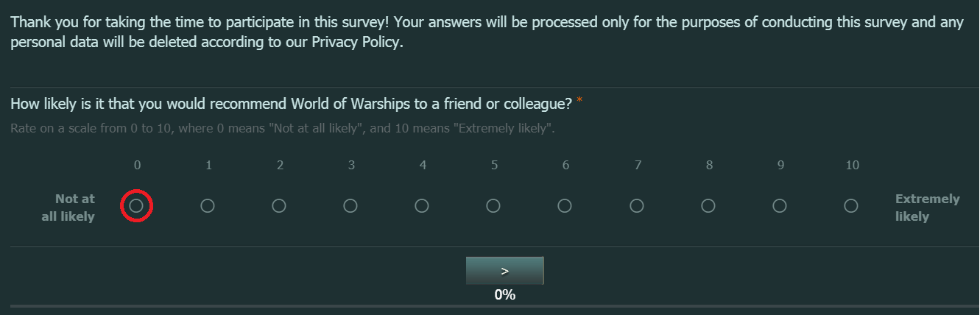The image size is (980, 315).
Task: Click the "Not at all likely" label
Action: [x=69, y=208]
